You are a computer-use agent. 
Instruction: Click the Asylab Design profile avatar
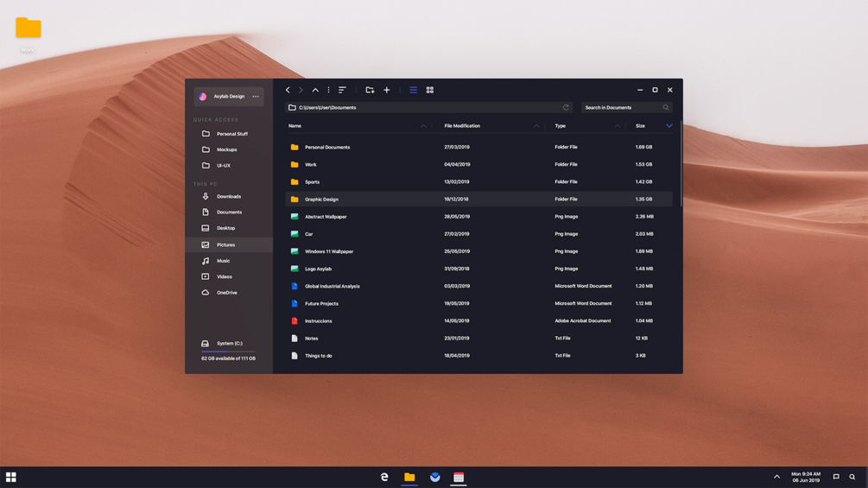[203, 96]
